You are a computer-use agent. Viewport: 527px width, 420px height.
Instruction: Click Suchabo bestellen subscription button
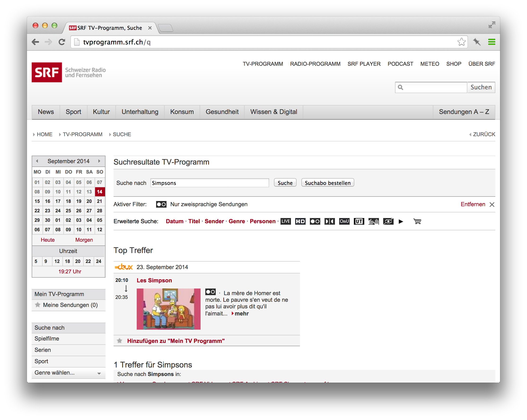click(327, 183)
